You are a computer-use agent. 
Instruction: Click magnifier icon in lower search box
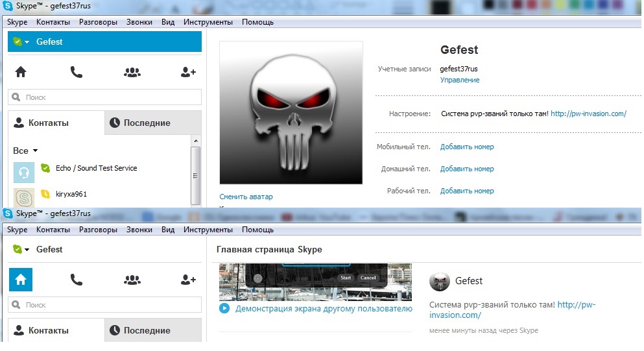16,304
